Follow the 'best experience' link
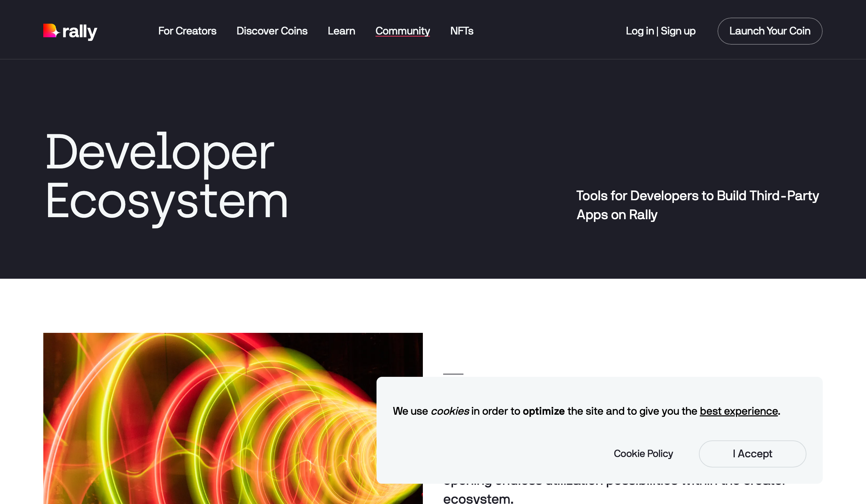This screenshot has width=866, height=504. pos(738,411)
